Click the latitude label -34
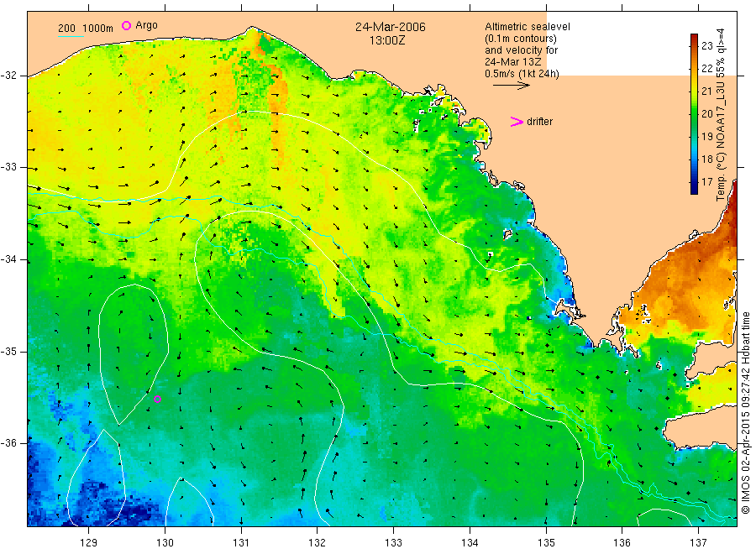 coord(8,259)
